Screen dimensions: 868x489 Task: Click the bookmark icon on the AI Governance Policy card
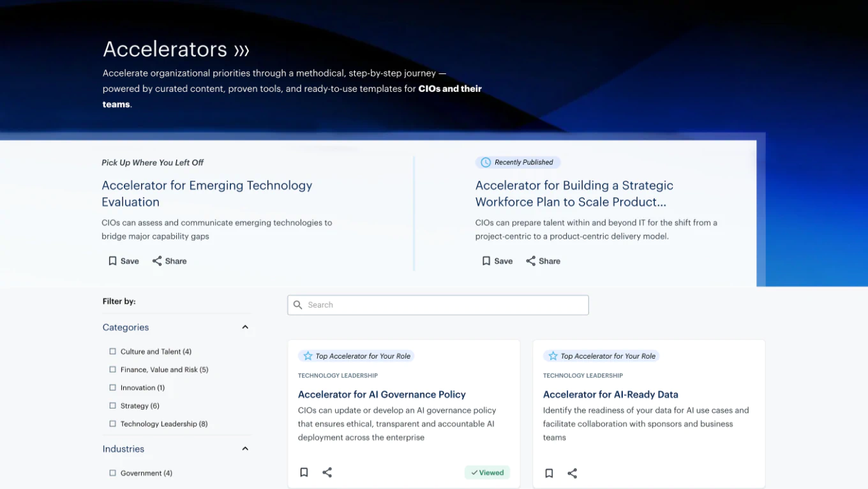[304, 472]
